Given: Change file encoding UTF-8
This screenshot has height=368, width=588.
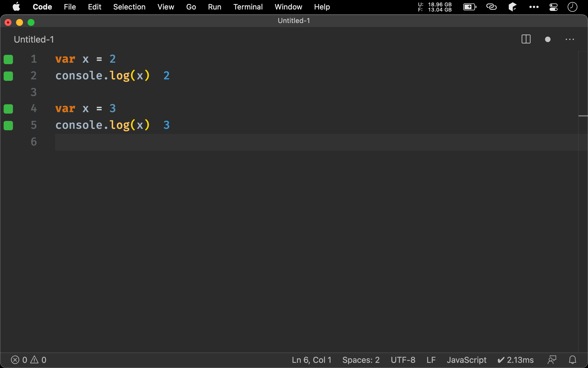Looking at the screenshot, I should (x=403, y=360).
